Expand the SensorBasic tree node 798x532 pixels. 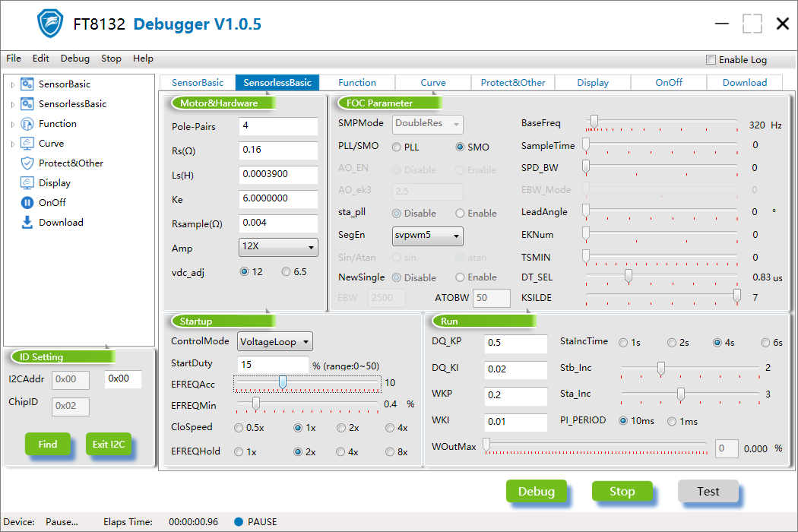(13, 84)
